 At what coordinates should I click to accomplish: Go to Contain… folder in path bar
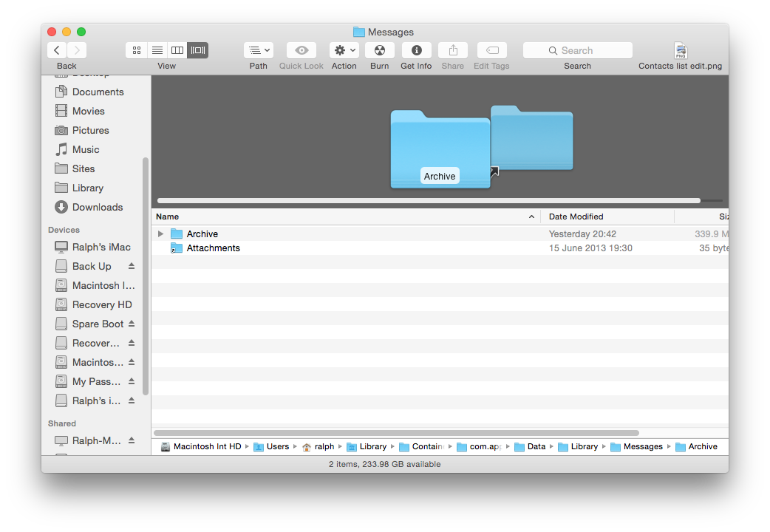[x=421, y=446]
